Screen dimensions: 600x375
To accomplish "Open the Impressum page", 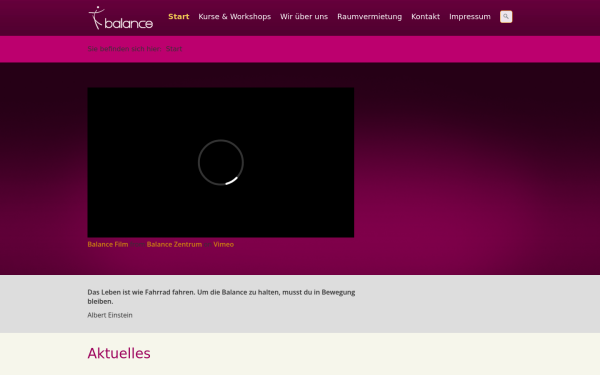I will [470, 16].
